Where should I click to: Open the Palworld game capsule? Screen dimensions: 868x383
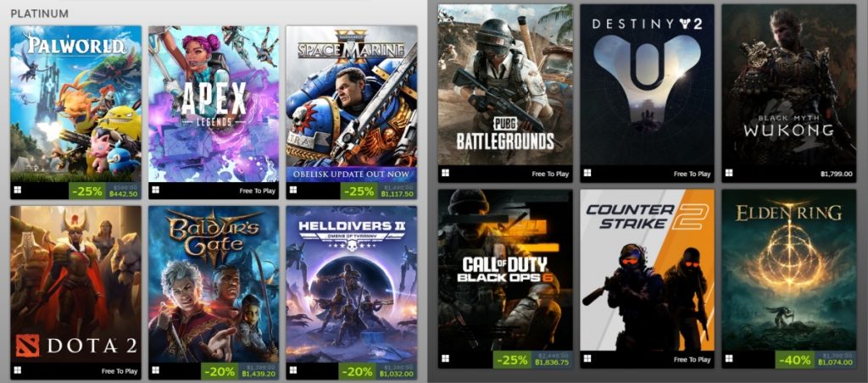(x=75, y=104)
